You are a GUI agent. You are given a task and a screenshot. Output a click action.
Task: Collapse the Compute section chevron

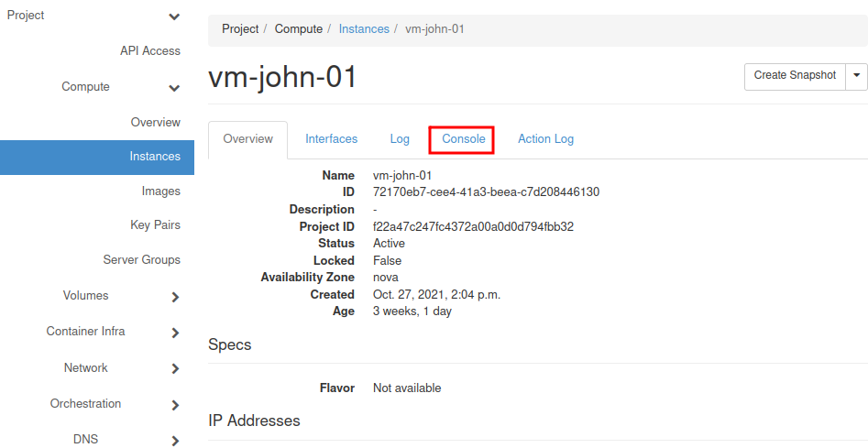[174, 88]
